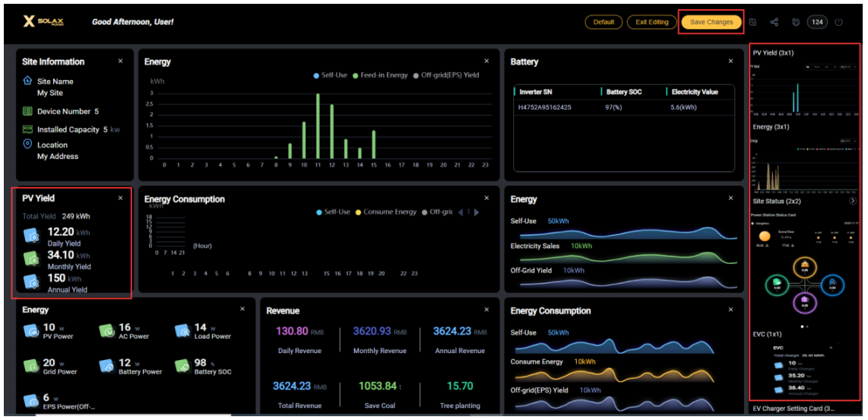
Task: Remove the Site Information card
Action: pyautogui.click(x=120, y=61)
